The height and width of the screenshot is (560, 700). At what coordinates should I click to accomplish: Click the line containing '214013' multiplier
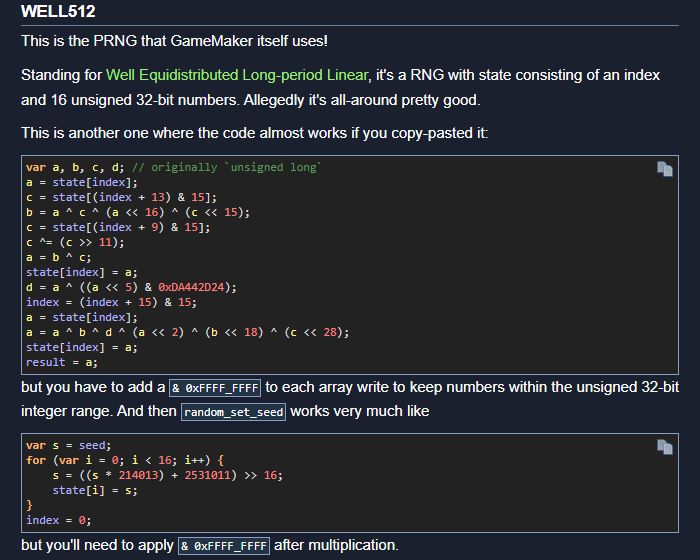click(x=167, y=475)
